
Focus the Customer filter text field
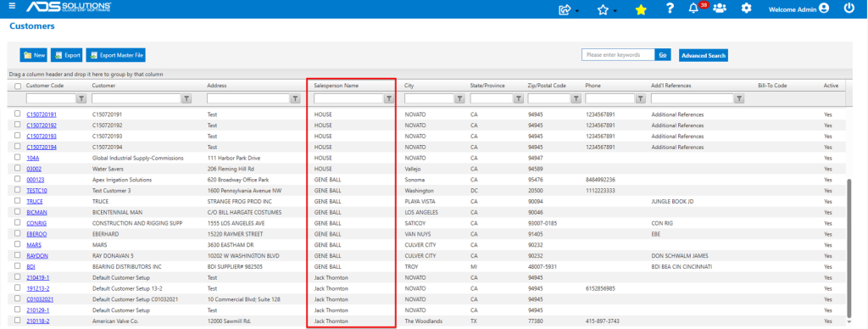136,98
